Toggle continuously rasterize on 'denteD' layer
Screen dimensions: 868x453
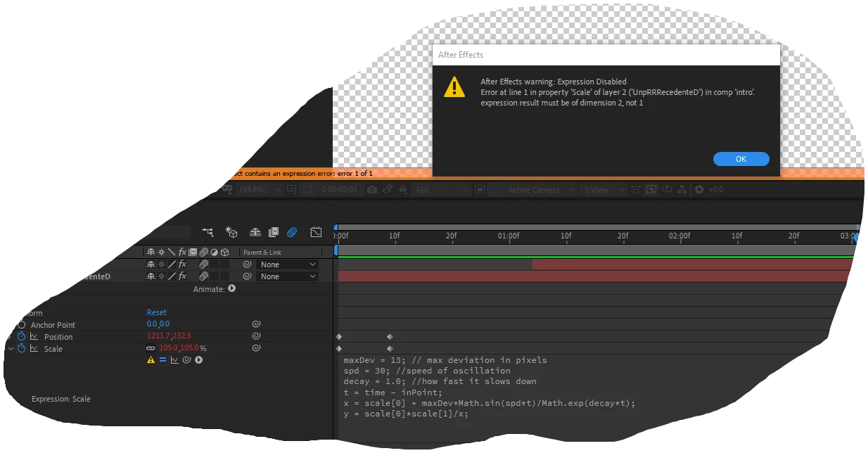click(160, 276)
